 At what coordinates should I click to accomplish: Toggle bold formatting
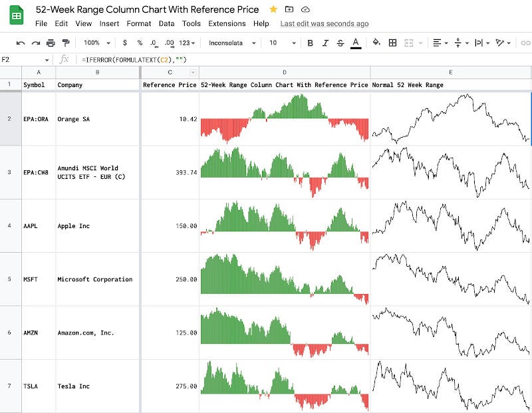click(311, 42)
